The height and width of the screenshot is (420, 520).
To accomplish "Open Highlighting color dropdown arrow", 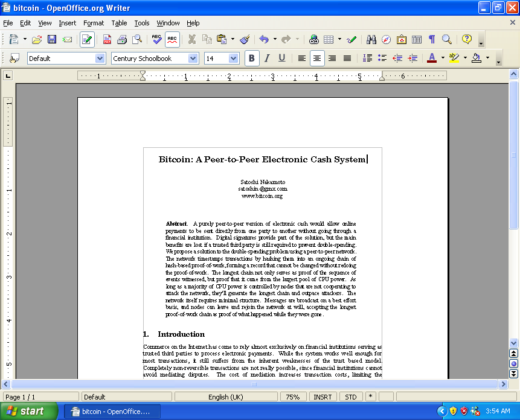I will [465, 58].
